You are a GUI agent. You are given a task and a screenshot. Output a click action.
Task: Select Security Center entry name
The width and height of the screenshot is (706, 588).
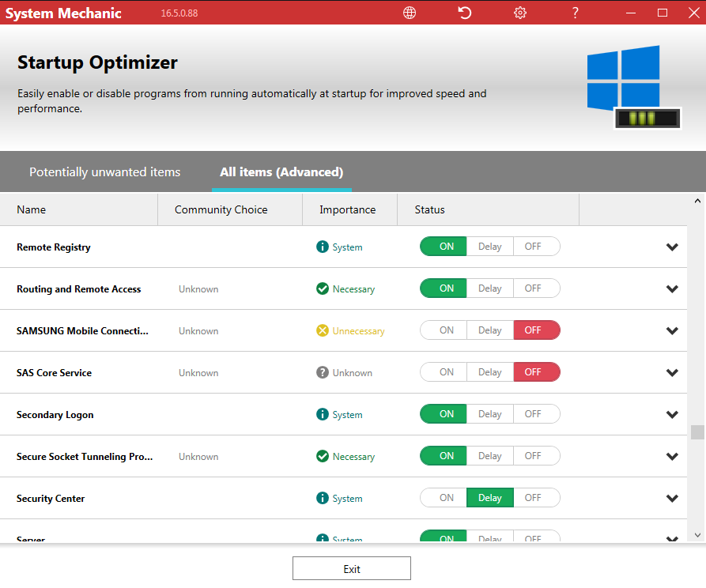51,499
